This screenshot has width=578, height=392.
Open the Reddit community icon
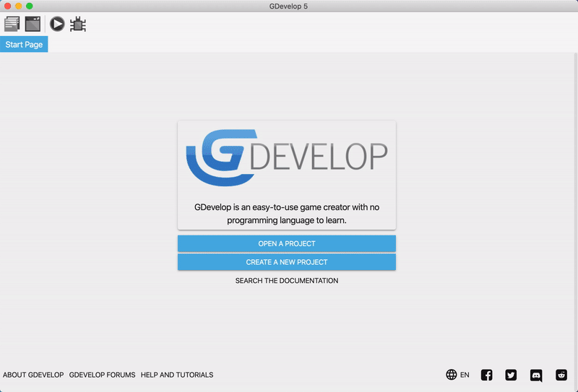[x=561, y=375]
